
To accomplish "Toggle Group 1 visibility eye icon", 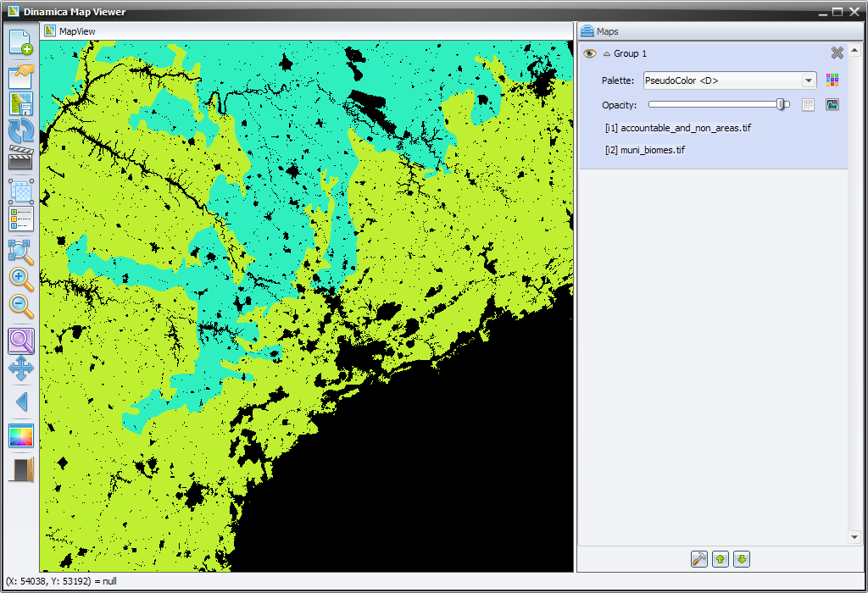I will click(x=590, y=53).
